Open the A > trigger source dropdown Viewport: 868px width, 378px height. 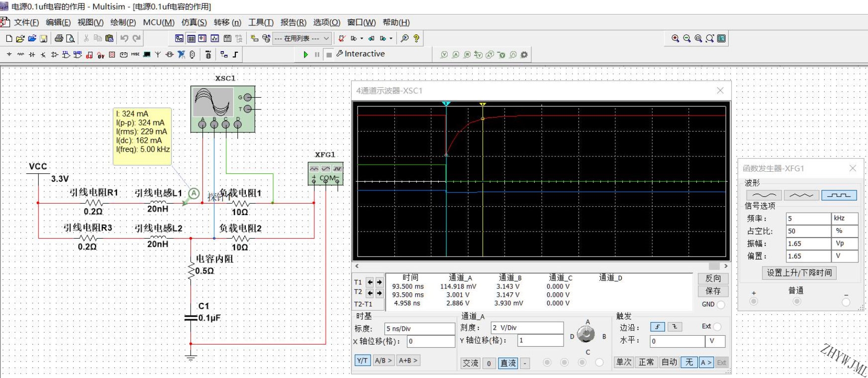[706, 363]
